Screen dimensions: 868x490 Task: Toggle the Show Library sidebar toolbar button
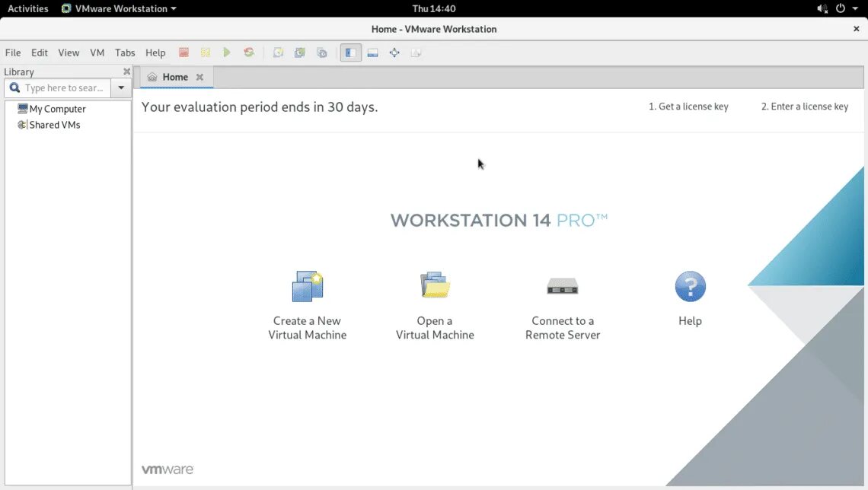[350, 52]
